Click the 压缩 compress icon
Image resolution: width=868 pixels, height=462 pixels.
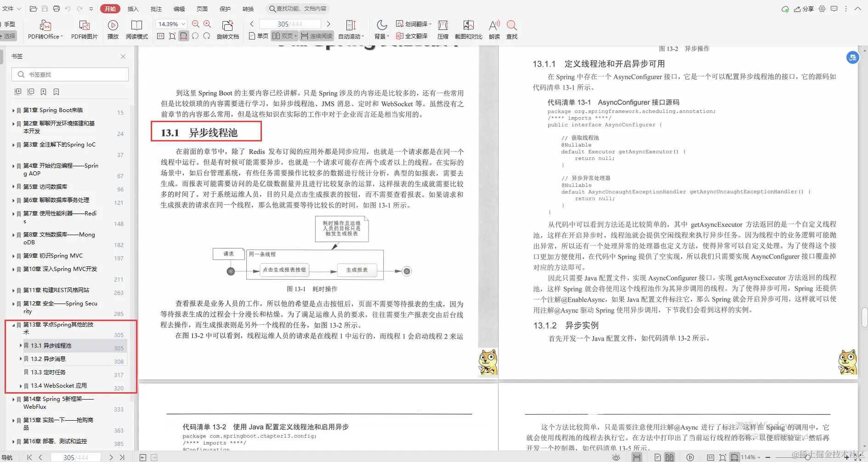[443, 29]
